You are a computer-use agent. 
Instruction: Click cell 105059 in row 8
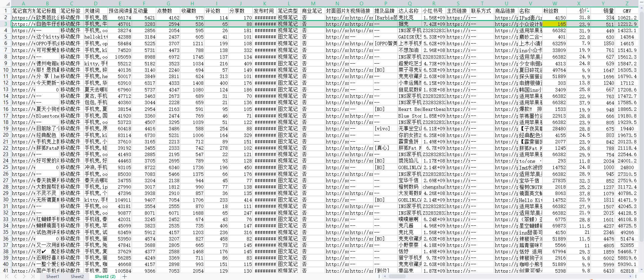click(120, 57)
